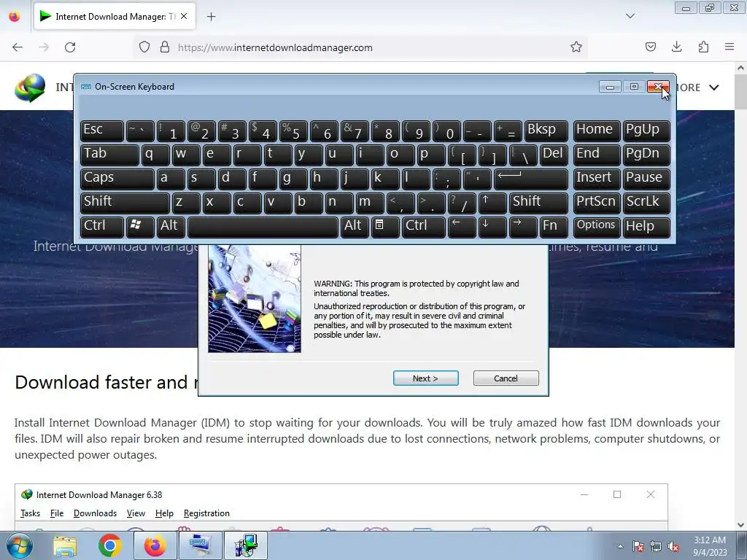Click IDM installer taskbar icon

point(245,545)
